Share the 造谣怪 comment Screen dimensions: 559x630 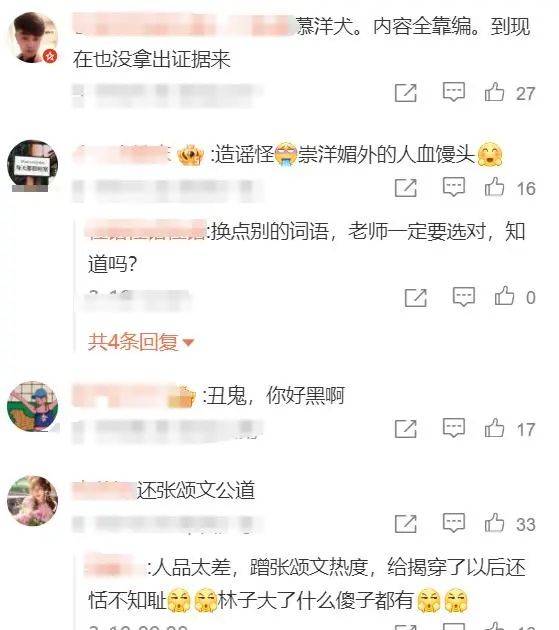pyautogui.click(x=405, y=188)
